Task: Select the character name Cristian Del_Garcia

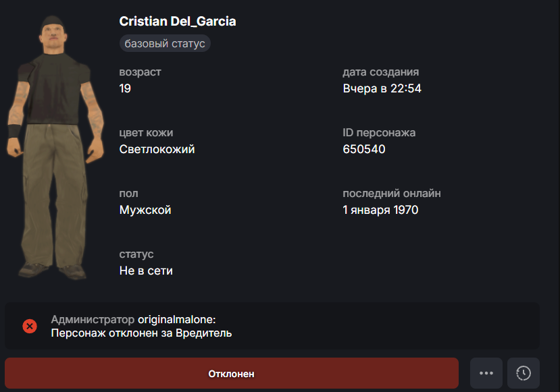Action: click(x=178, y=21)
